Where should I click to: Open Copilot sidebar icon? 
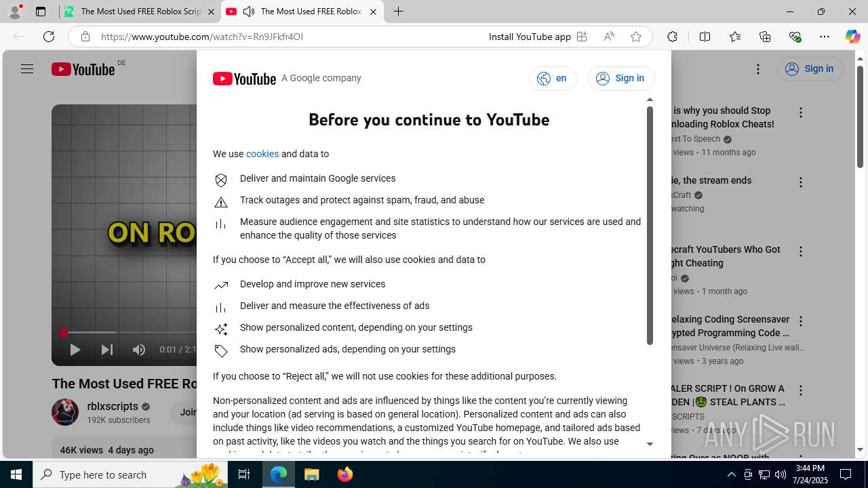[x=853, y=37]
